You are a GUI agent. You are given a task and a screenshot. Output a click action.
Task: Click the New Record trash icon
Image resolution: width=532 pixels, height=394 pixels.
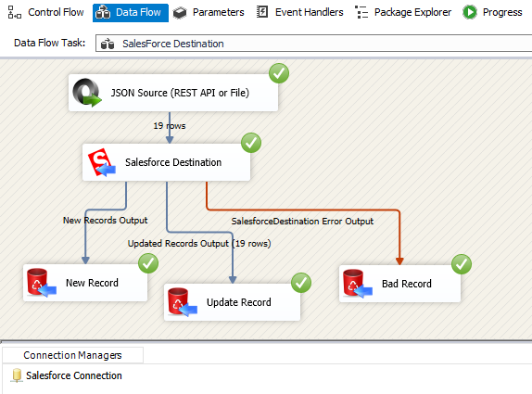pos(42,283)
